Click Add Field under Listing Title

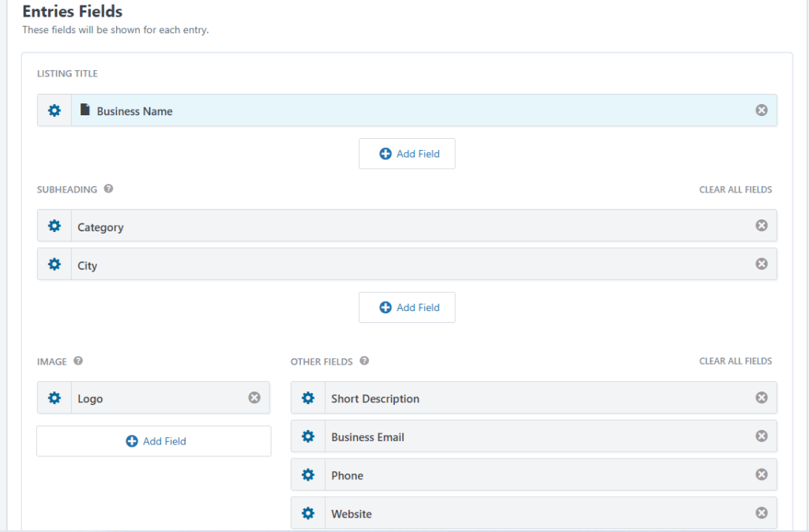pos(407,154)
